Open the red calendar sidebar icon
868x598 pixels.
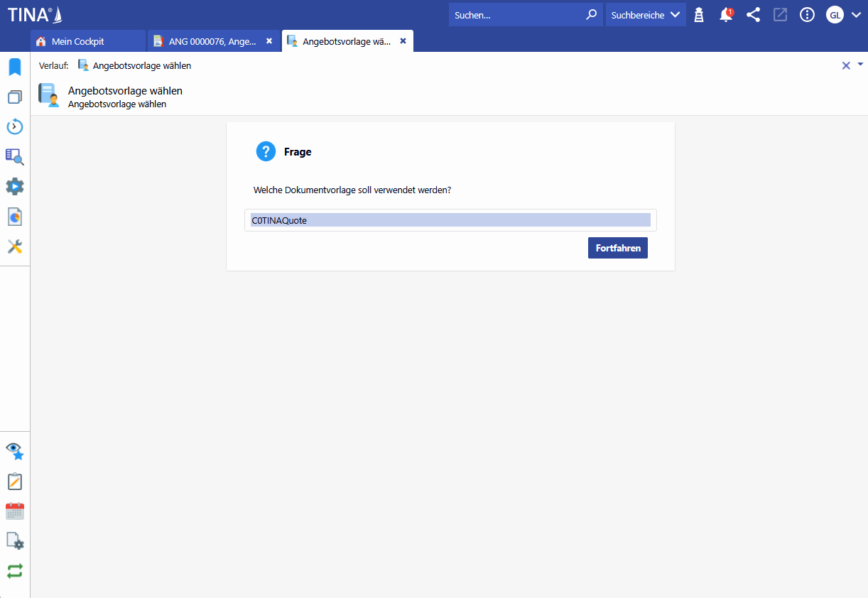tap(15, 511)
